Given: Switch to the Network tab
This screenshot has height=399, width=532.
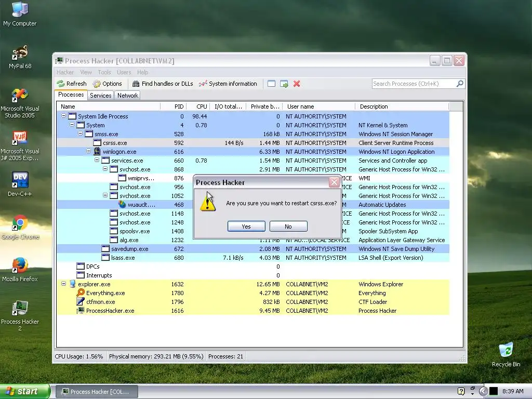Looking at the screenshot, I should pos(128,96).
